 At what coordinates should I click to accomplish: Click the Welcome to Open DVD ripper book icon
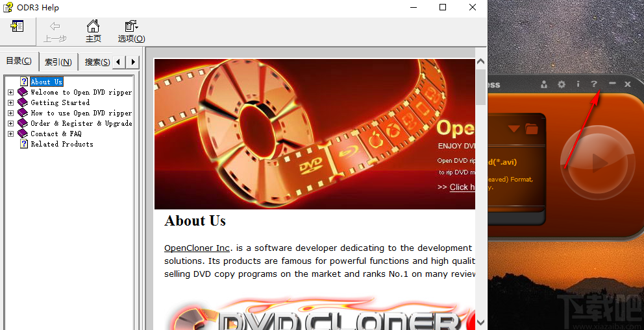point(23,92)
